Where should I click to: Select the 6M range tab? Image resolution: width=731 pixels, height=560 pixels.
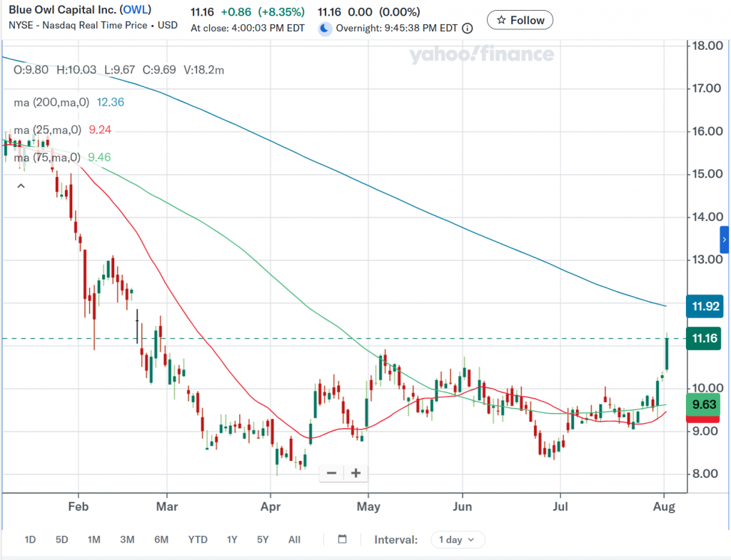click(x=161, y=539)
